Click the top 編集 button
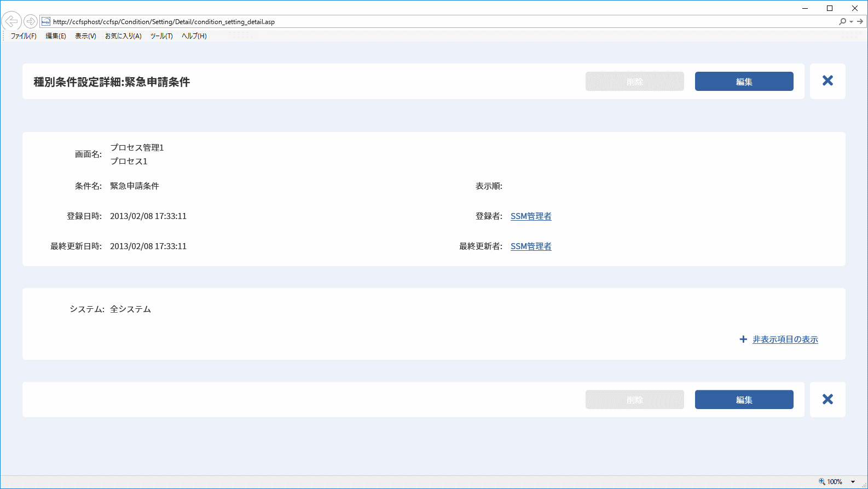 click(x=744, y=82)
